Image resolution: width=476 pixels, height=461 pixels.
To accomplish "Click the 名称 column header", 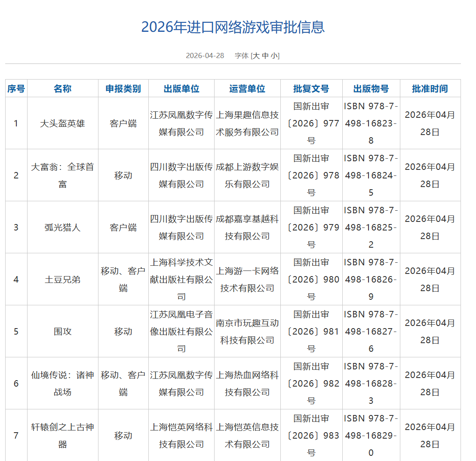I will (62, 89).
